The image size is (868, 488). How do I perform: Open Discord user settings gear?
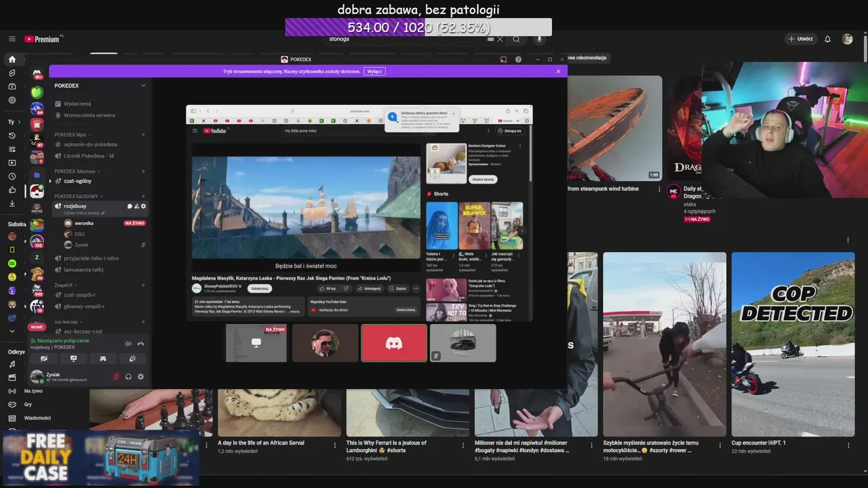tap(140, 377)
